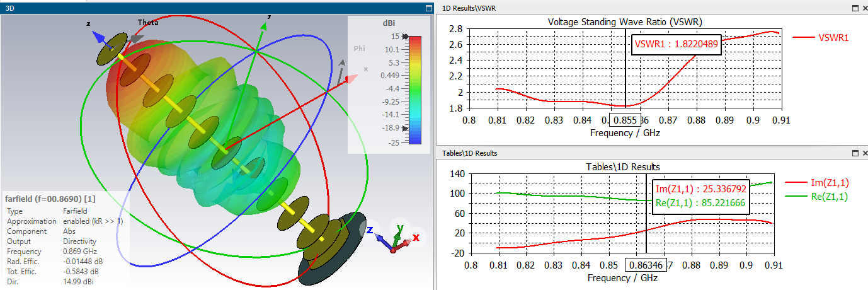The width and height of the screenshot is (868, 290).
Task: Click the 0.86346 marker box on impedance axis
Action: click(646, 265)
